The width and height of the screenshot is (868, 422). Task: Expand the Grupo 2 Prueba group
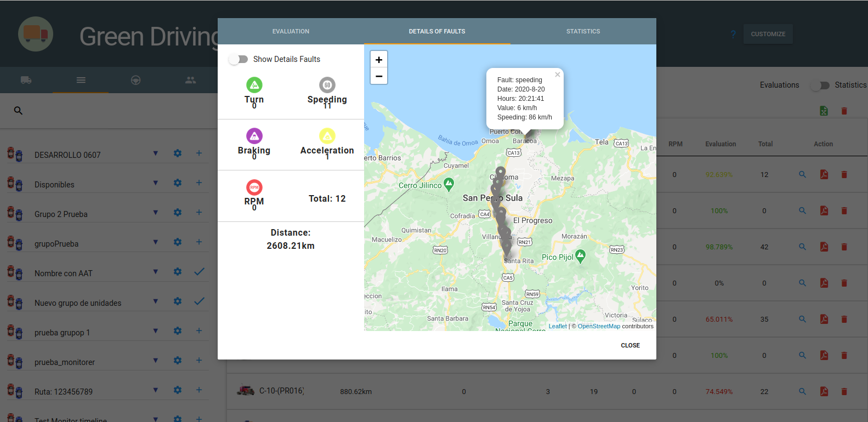pyautogui.click(x=156, y=213)
